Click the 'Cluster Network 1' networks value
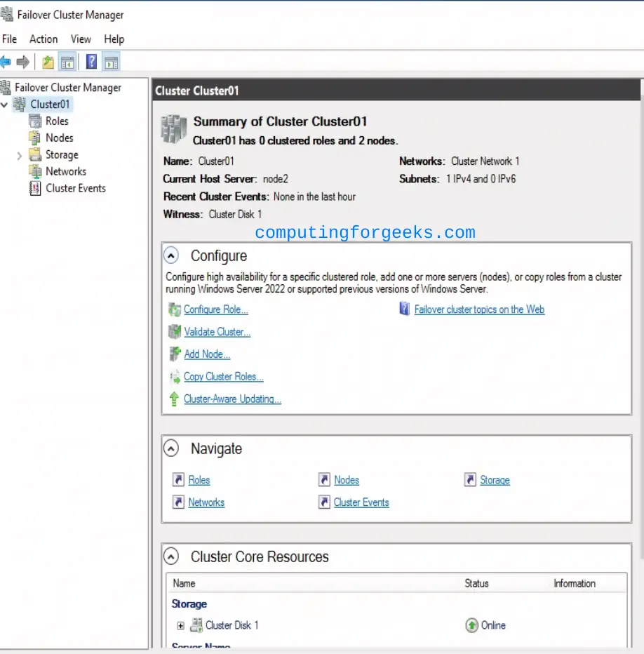 click(x=485, y=161)
